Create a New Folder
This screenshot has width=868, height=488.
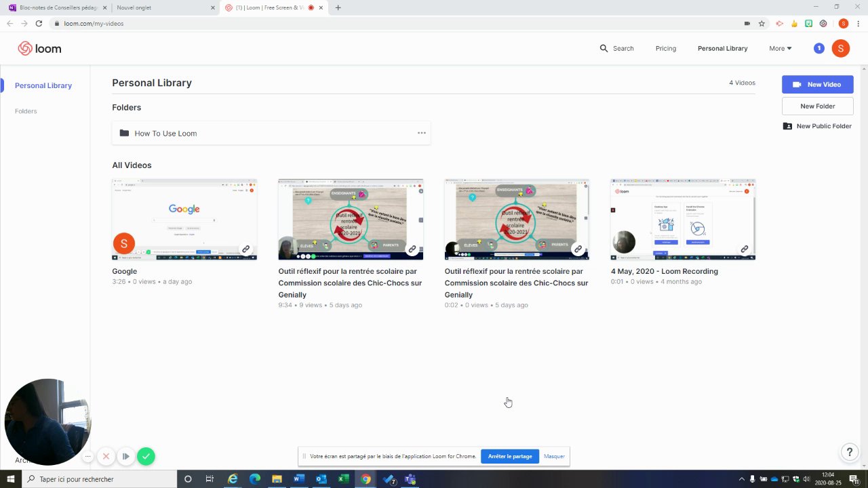[x=817, y=106]
